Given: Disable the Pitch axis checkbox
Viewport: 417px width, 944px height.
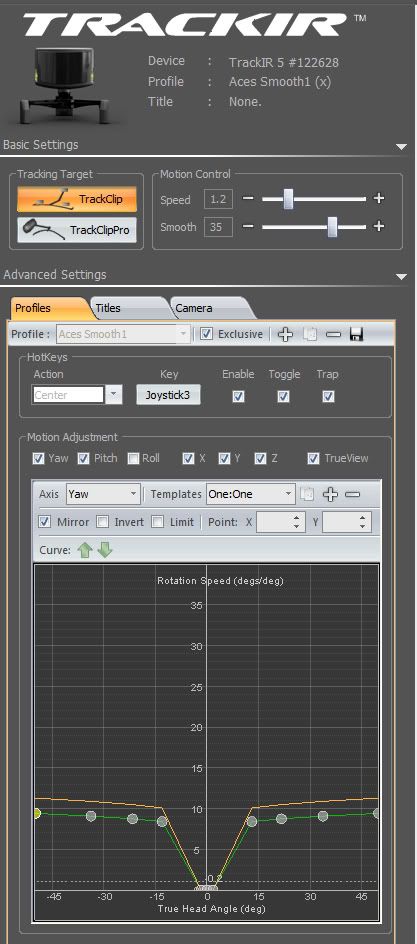Looking at the screenshot, I should [84, 459].
